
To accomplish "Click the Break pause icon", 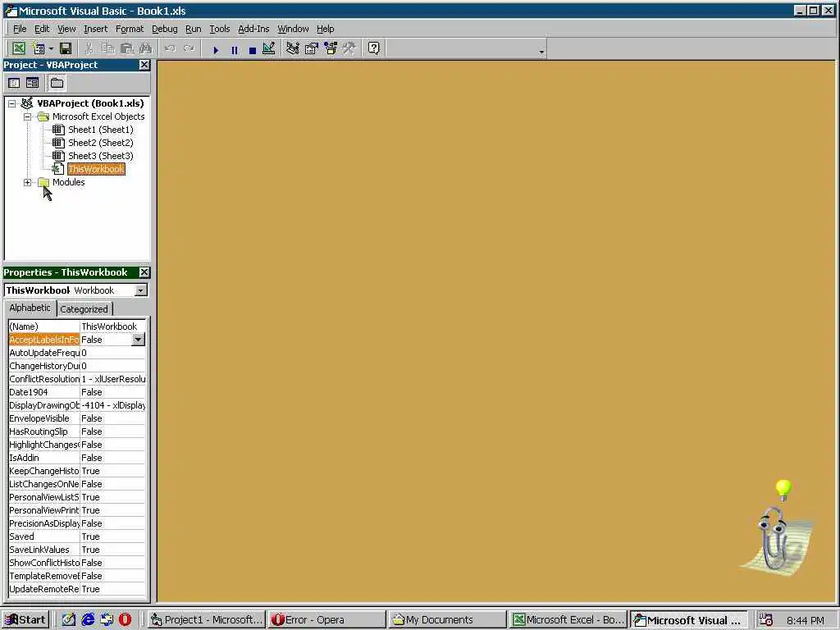I will (234, 50).
